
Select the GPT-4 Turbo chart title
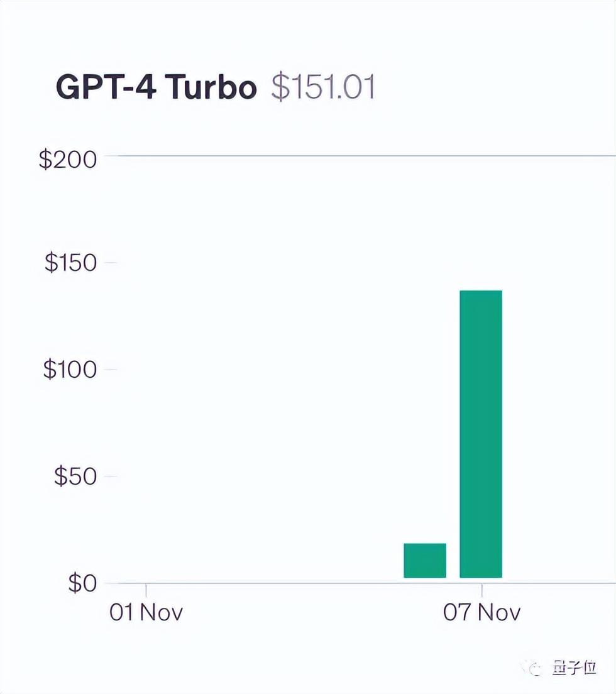[157, 88]
